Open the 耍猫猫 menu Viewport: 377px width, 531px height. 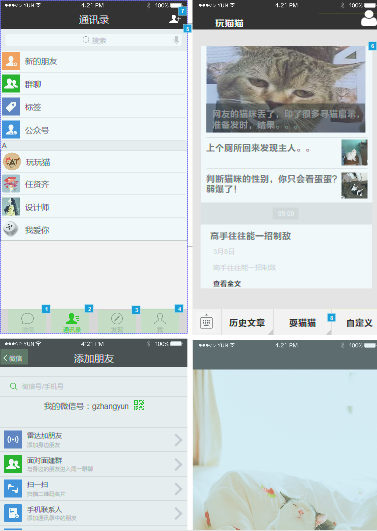pos(302,322)
